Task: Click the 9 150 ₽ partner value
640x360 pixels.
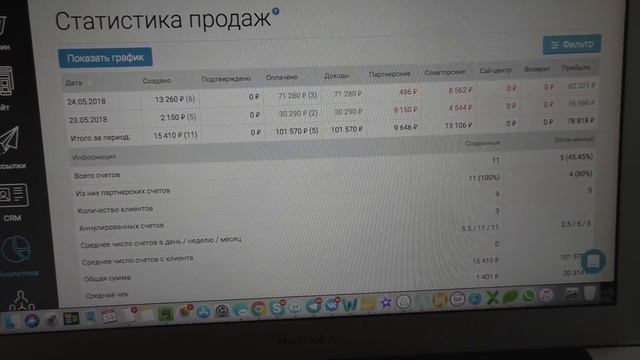Action: click(405, 110)
